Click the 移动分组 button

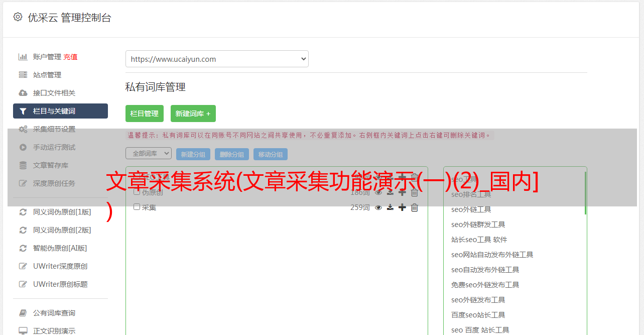(271, 154)
